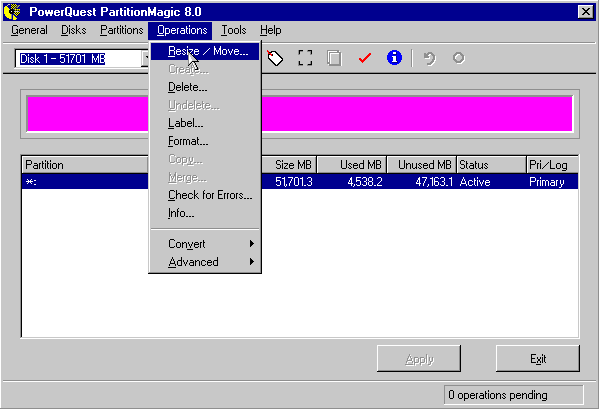Click the Pri/Log column header
The height and width of the screenshot is (409, 599).
click(552, 165)
